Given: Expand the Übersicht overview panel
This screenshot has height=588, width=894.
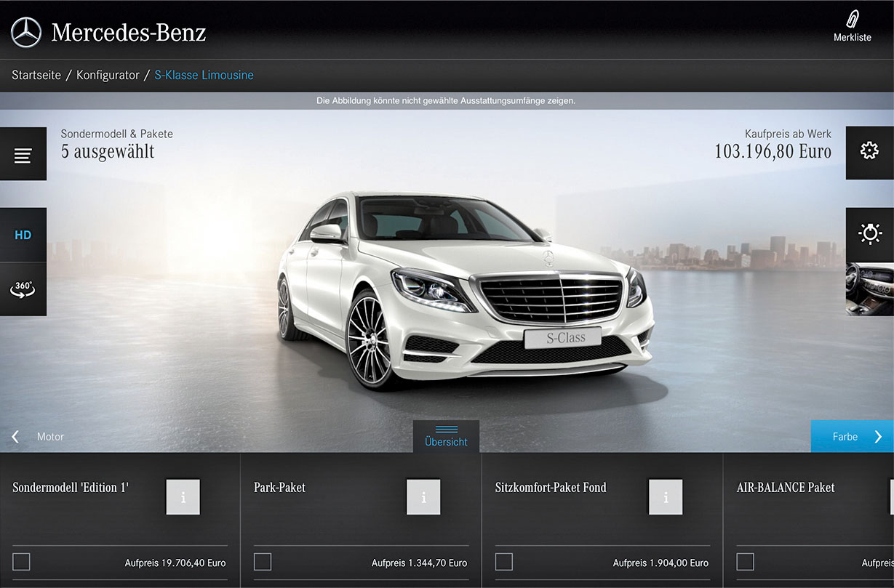Looking at the screenshot, I should point(446,436).
